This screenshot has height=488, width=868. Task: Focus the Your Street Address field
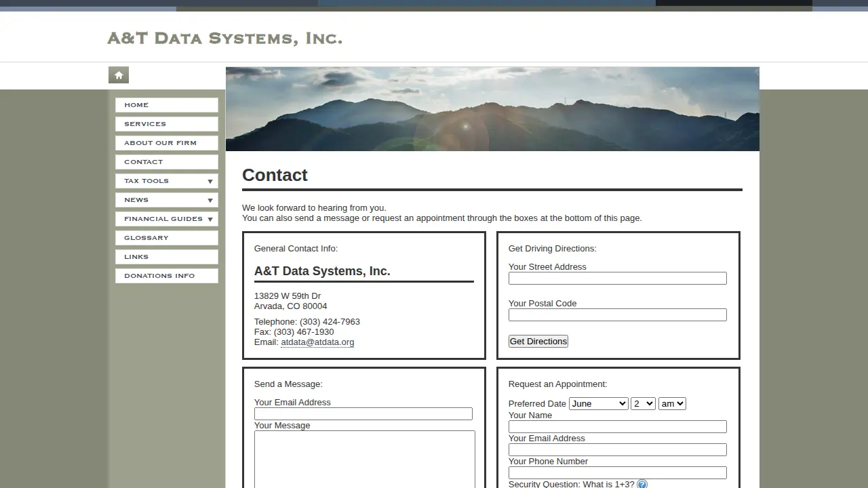[x=618, y=279]
